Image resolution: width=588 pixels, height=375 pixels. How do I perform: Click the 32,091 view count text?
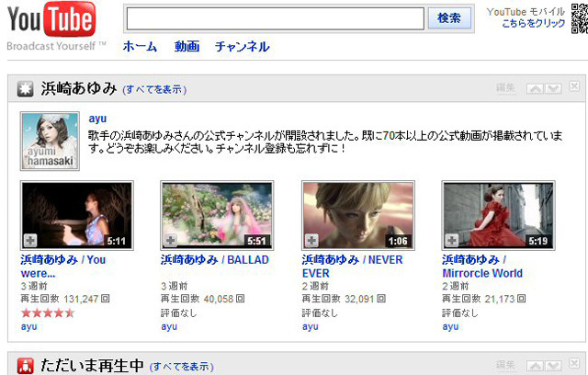359,300
